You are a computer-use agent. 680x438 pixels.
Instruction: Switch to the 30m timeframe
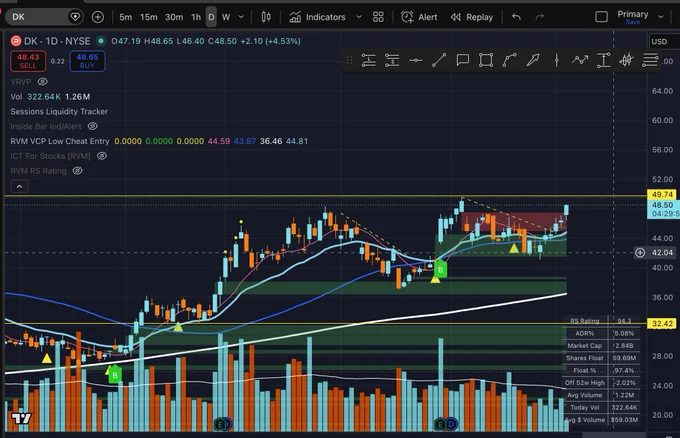(174, 17)
